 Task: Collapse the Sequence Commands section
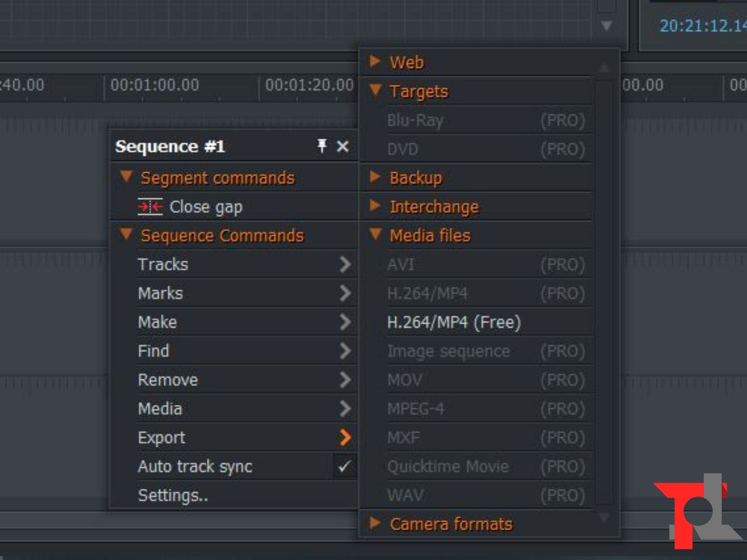pos(126,234)
